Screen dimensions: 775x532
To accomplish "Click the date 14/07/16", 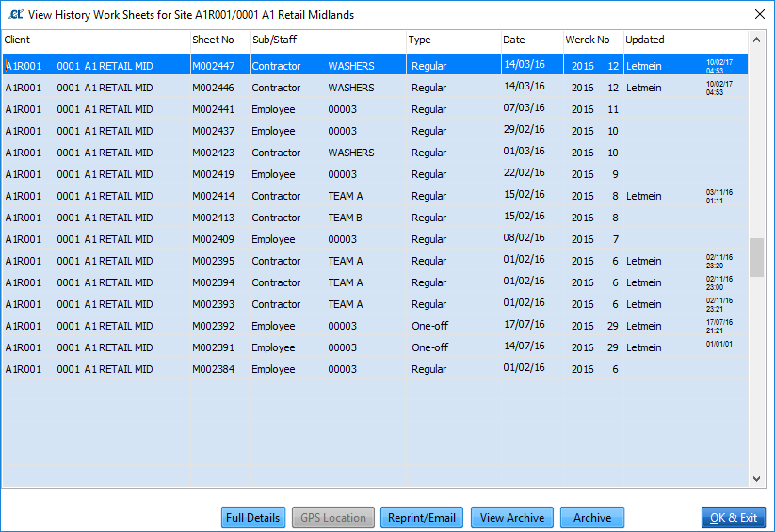I will [x=524, y=347].
